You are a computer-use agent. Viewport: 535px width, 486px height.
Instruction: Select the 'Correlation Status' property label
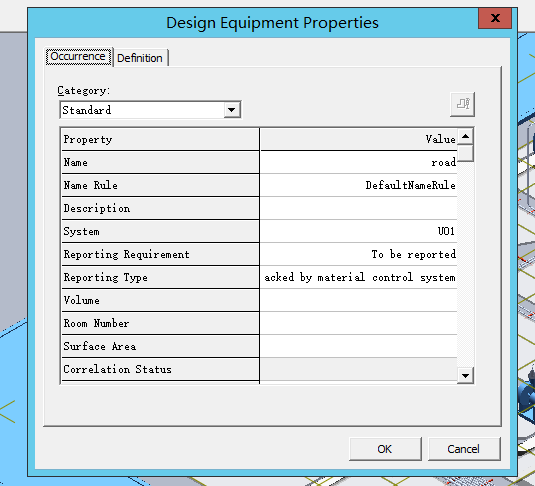pos(160,369)
